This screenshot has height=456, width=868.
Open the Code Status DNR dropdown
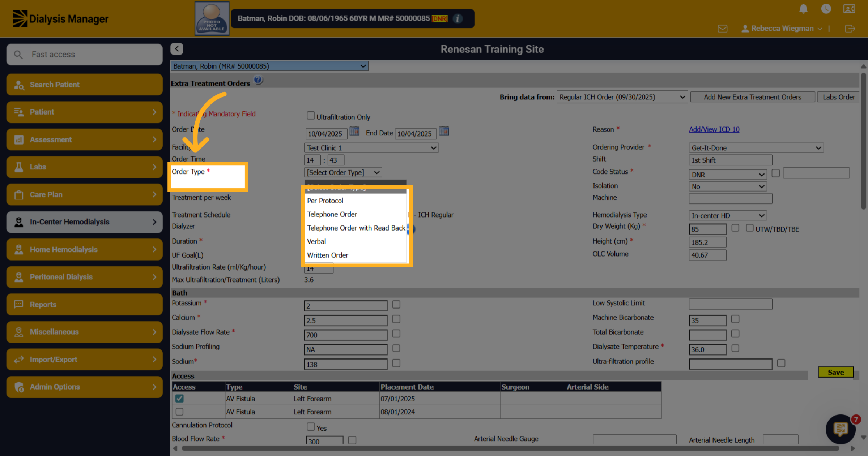(728, 175)
